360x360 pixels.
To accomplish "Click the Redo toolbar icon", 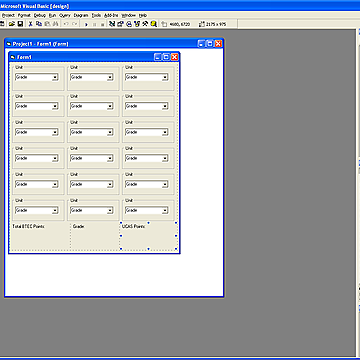I will [x=74, y=24].
